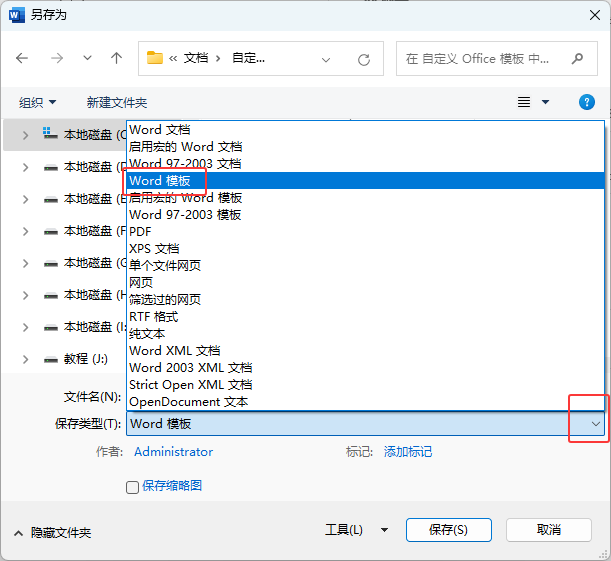This screenshot has width=611, height=561.
Task: Collapse with 隐藏文件夹 button
Action: [x=52, y=533]
